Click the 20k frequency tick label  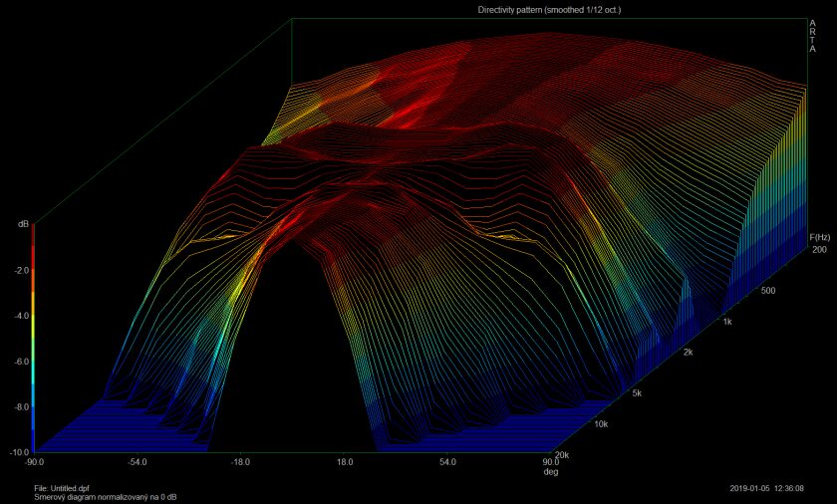point(563,455)
